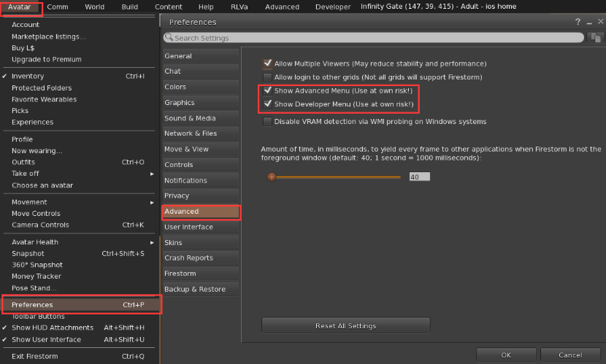Select the Notifications preferences tab
Viewport: 606px width, 364px height.
tap(201, 180)
